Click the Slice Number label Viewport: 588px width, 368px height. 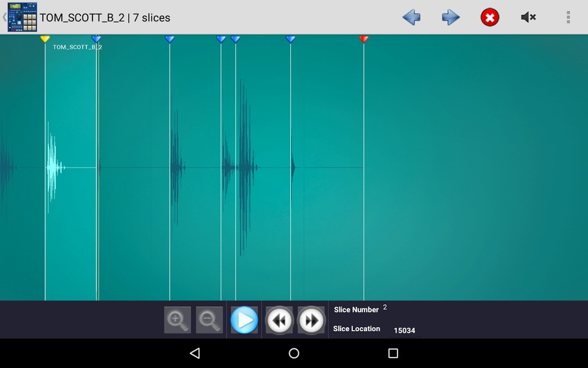(x=356, y=310)
